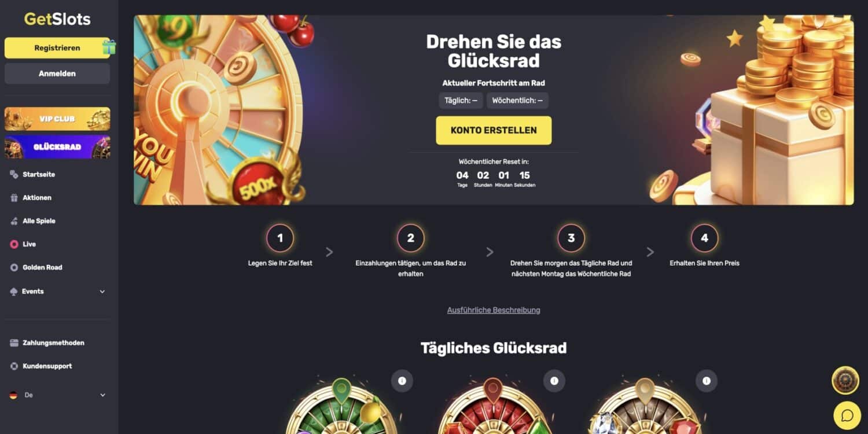Click the VIP CLUB banner
The width and height of the screenshot is (868, 434).
point(57,119)
